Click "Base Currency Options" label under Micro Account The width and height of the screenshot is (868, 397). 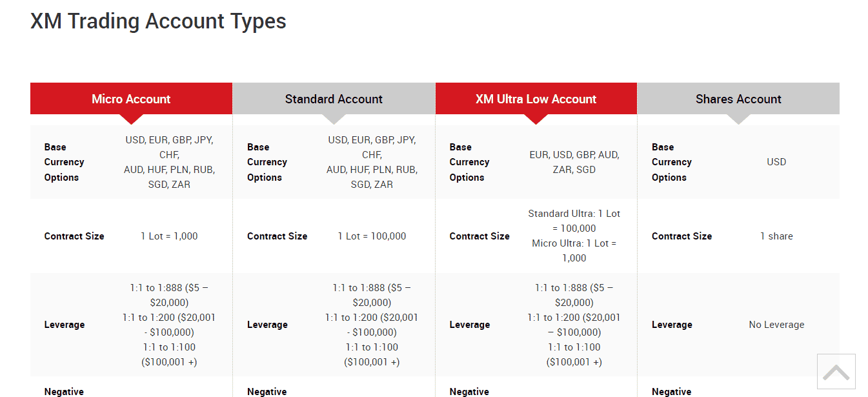click(x=65, y=162)
